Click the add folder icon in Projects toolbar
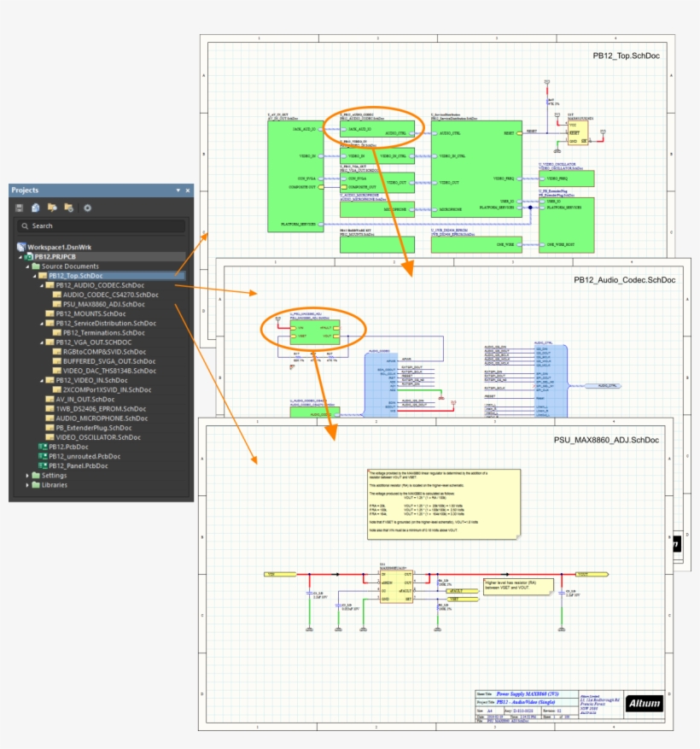The width and height of the screenshot is (700, 749). coord(69,207)
